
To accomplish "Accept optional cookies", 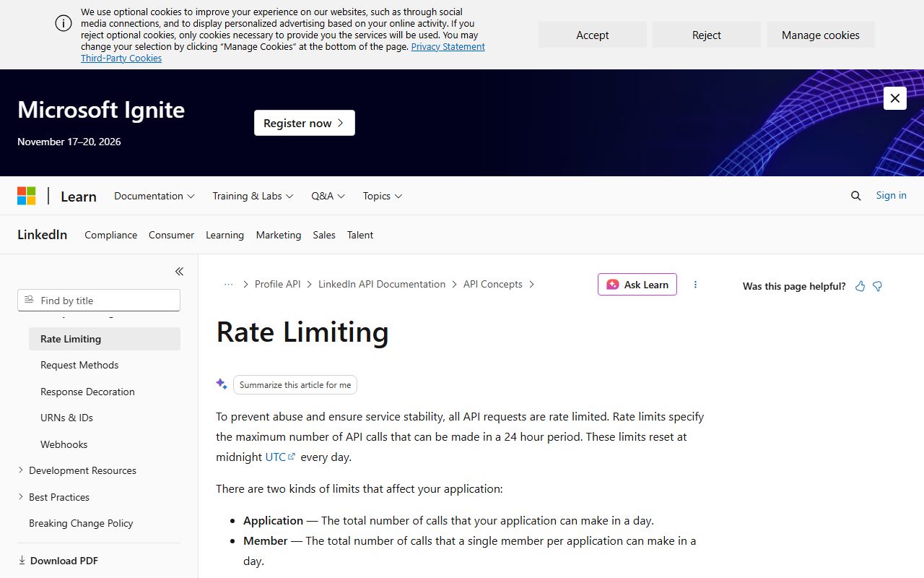I will (593, 35).
